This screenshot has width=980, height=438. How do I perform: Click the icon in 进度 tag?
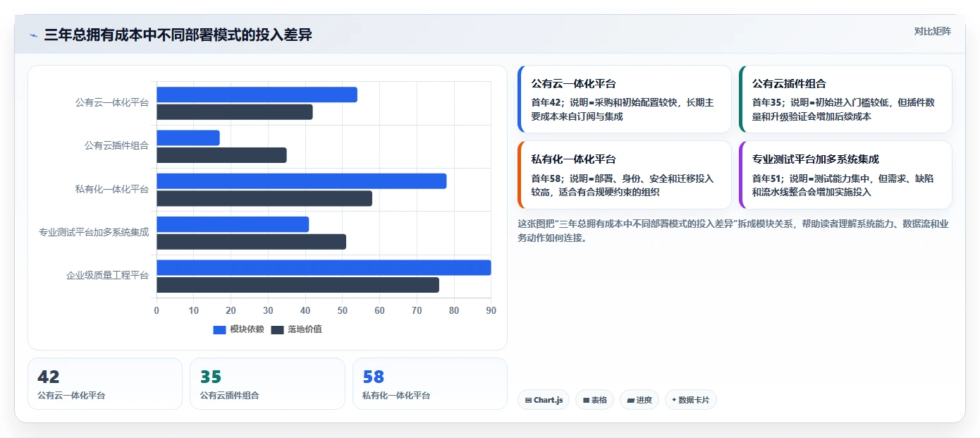click(630, 400)
